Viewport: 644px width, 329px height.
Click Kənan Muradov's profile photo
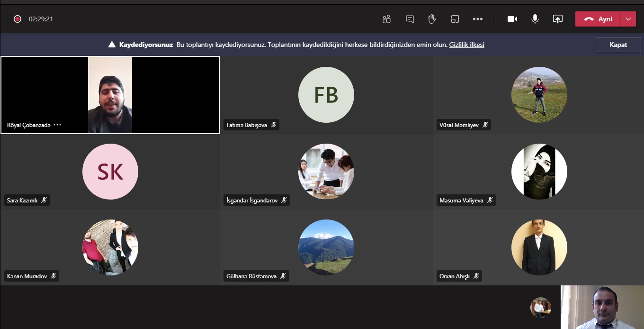110,247
